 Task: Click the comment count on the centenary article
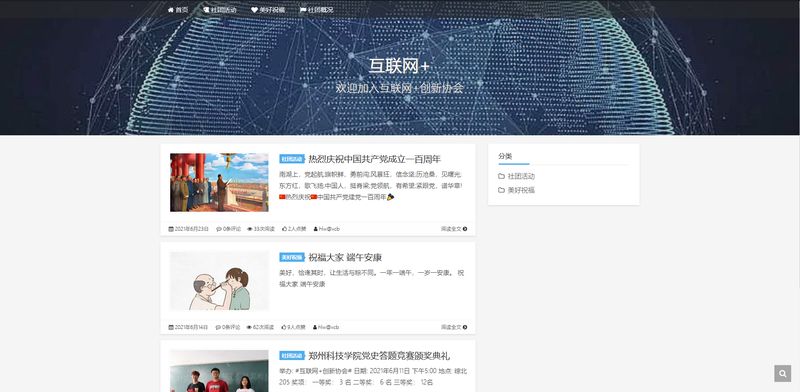point(228,229)
